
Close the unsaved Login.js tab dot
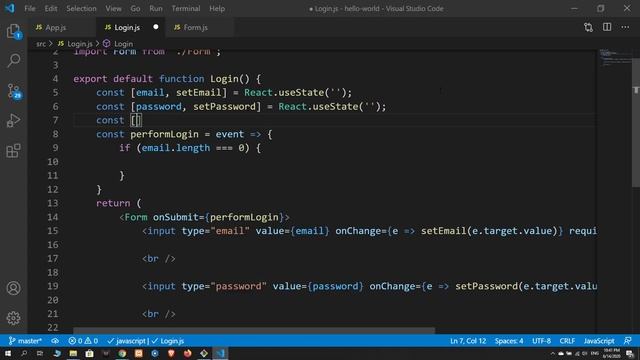(156, 27)
